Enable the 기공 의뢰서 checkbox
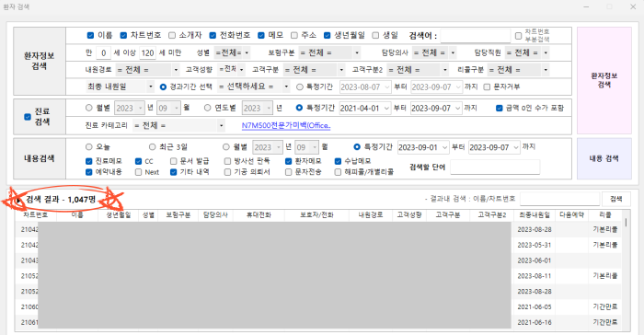The image size is (644, 335). (x=227, y=172)
